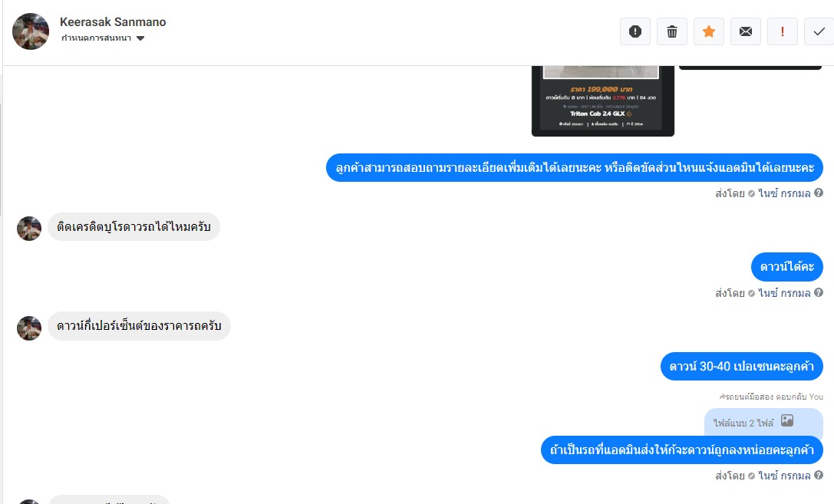The height and width of the screenshot is (504, 834).
Task: Open the ไฟล์แนบ 2 ไฟล์ attachment reply preview
Action: tap(763, 423)
